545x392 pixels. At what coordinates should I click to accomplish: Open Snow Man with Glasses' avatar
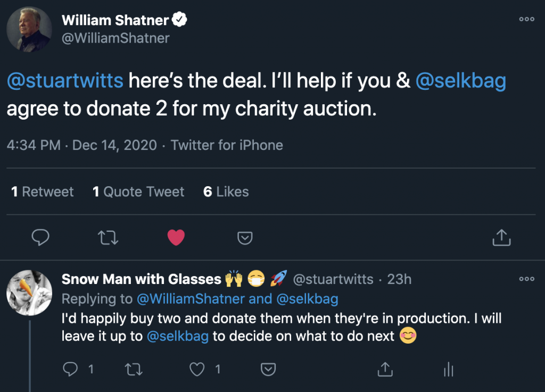(x=29, y=292)
